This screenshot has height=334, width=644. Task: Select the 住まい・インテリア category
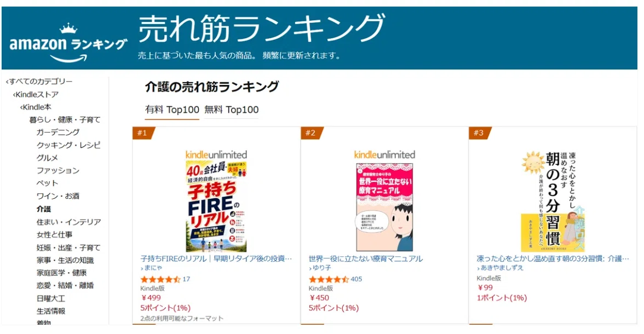68,222
